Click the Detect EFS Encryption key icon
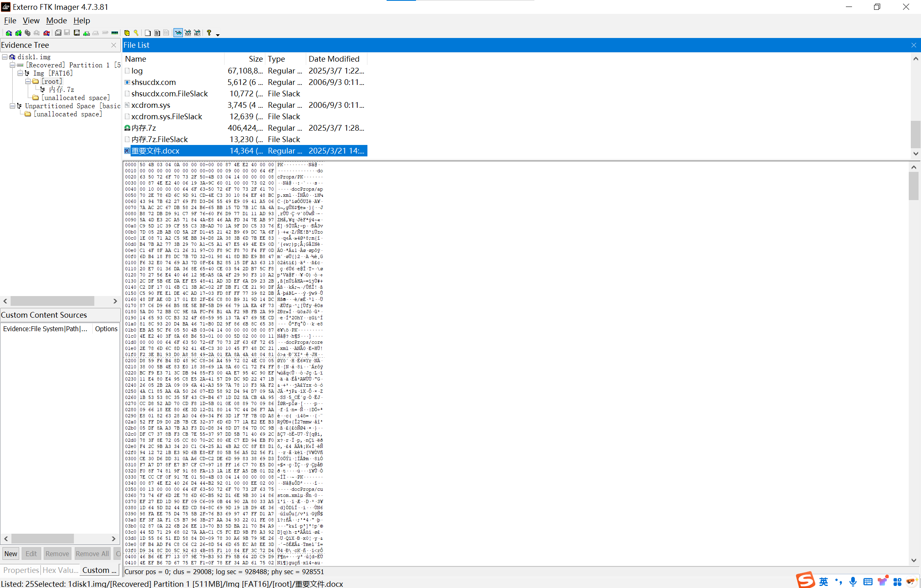 136,33
